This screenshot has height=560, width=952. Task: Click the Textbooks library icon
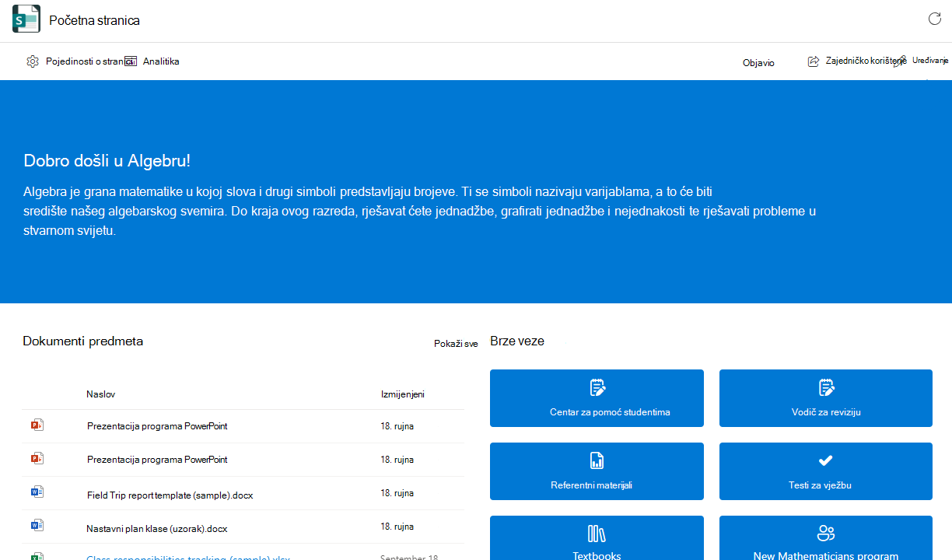click(597, 534)
